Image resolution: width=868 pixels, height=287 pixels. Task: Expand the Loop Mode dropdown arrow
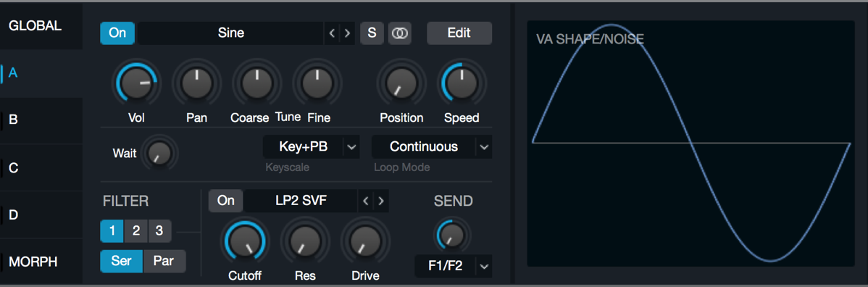tap(484, 147)
